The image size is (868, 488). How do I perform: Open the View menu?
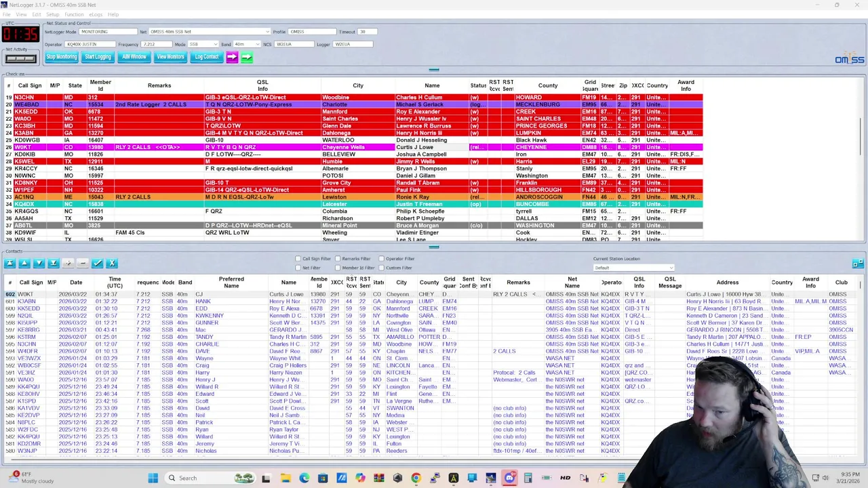22,14
